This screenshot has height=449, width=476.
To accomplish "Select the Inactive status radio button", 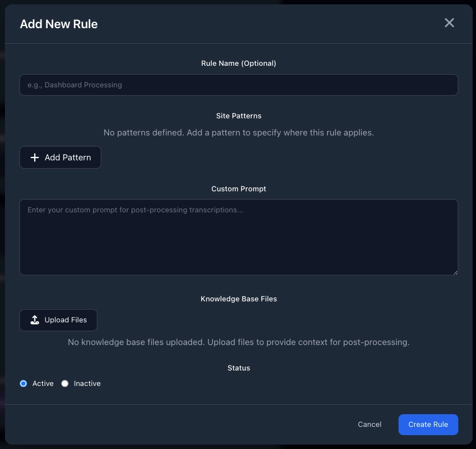I will point(65,383).
